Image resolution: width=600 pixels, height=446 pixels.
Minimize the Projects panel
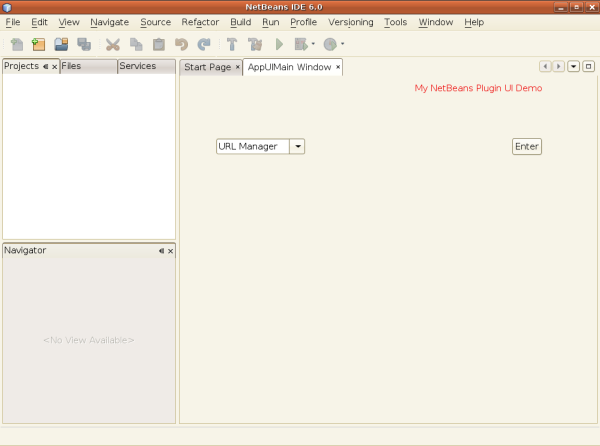(x=46, y=67)
